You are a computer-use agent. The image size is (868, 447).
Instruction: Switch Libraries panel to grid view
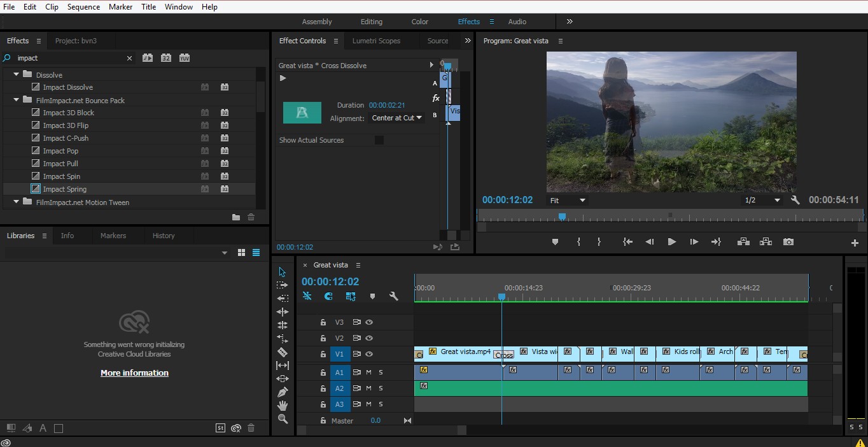pyautogui.click(x=241, y=253)
